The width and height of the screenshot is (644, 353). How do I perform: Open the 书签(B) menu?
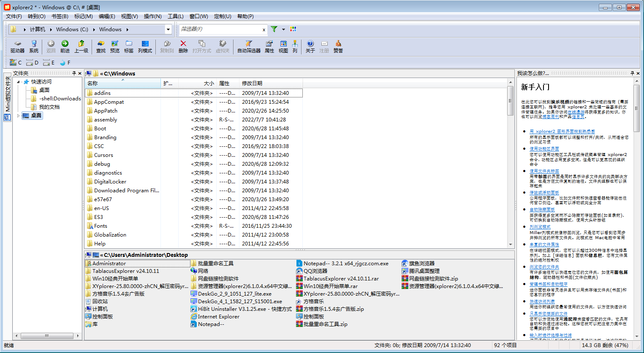click(x=60, y=16)
